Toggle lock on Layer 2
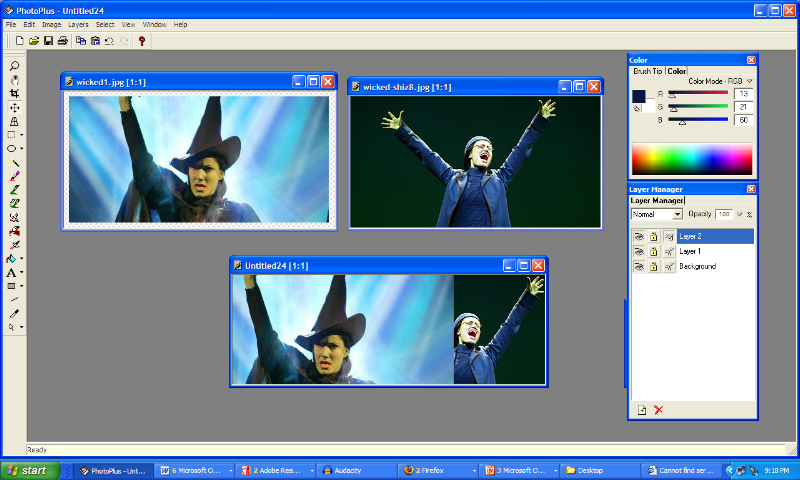This screenshot has height=480, width=800. click(654, 236)
